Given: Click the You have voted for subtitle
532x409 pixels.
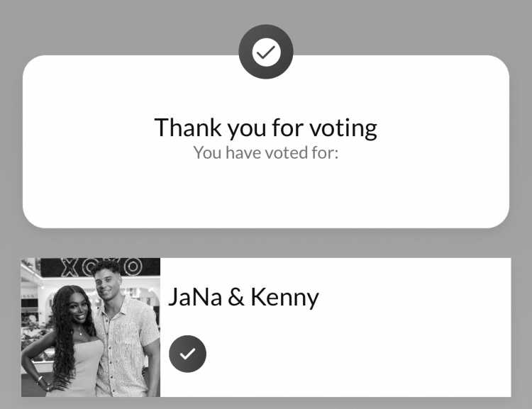Looking at the screenshot, I should tap(266, 152).
